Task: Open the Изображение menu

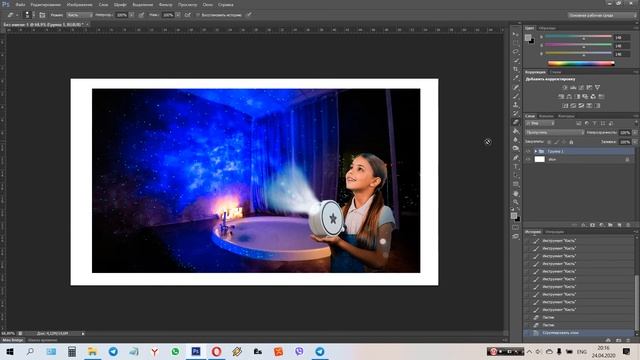Action: [x=80, y=4]
